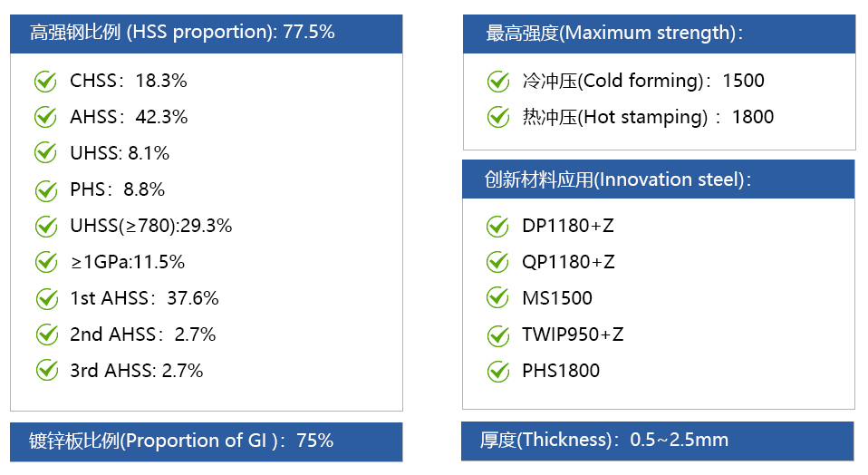868x475 pixels.
Task: Click the HSS proportion 77.5% header bar
Action: 207,34
